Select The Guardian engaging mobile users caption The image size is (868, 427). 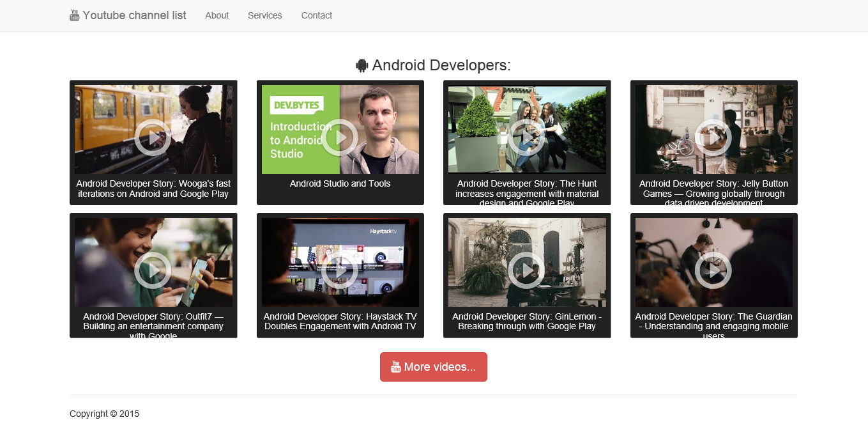(713, 326)
